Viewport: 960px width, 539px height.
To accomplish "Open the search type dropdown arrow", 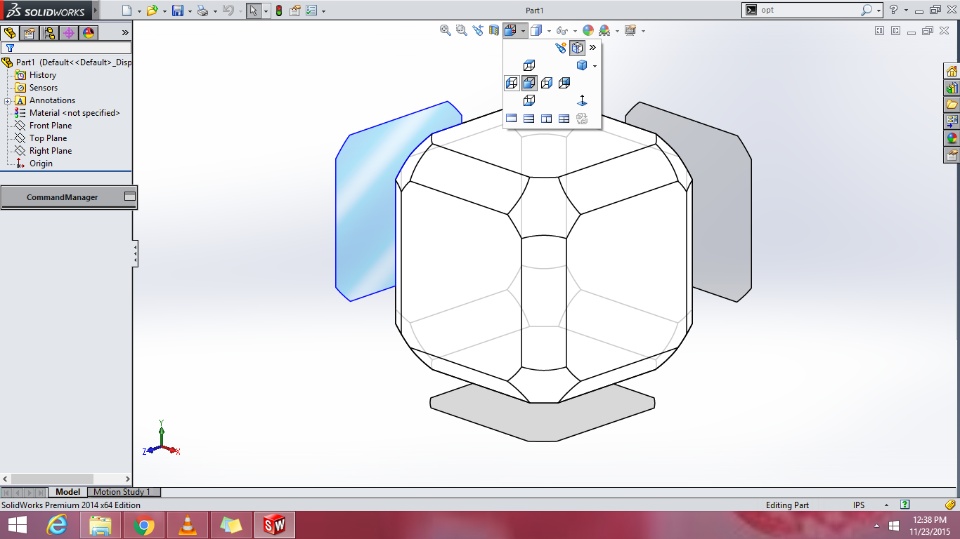I will 879,10.
